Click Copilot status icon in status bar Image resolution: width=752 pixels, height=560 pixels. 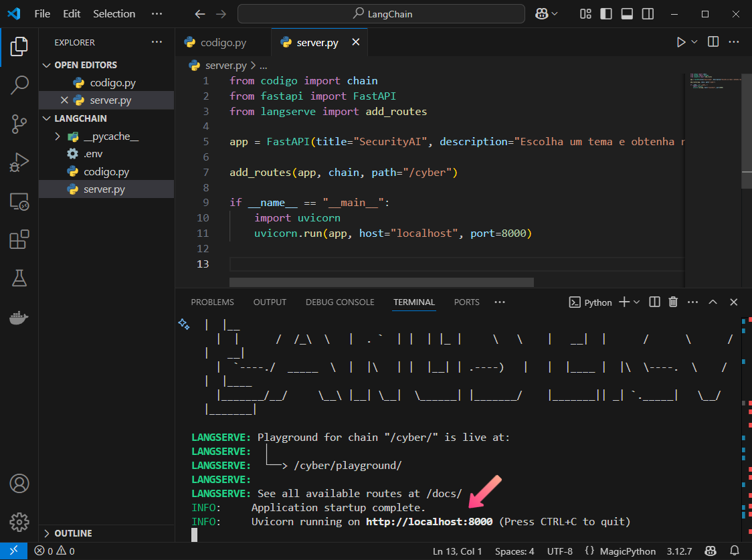click(x=711, y=551)
